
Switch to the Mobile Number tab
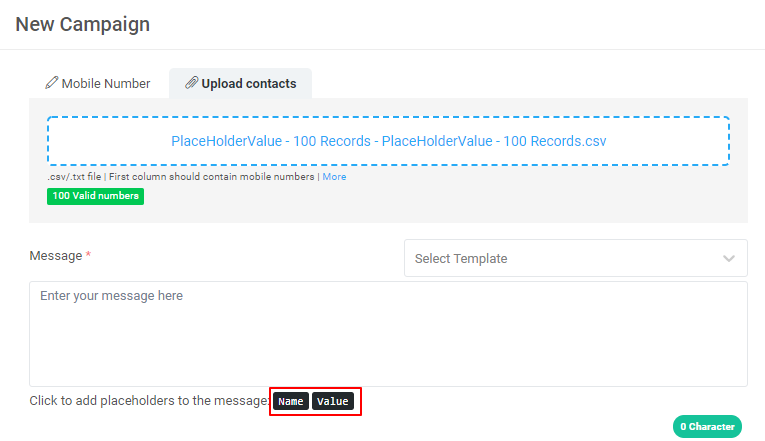[98, 84]
